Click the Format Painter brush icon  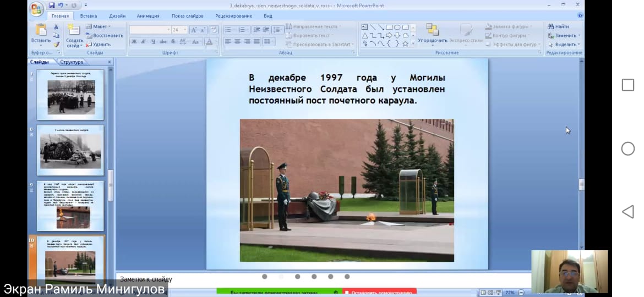coord(56,45)
